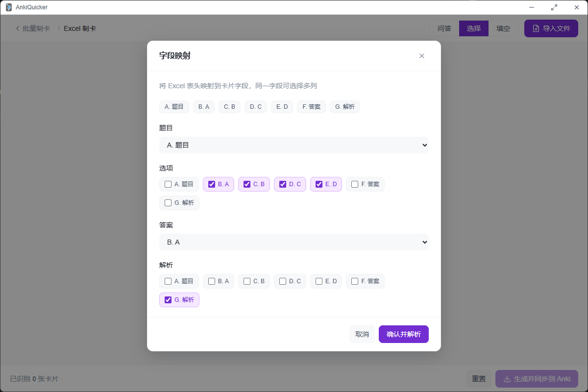Click the 确认并解析 button
The height and width of the screenshot is (392, 588).
pos(404,334)
